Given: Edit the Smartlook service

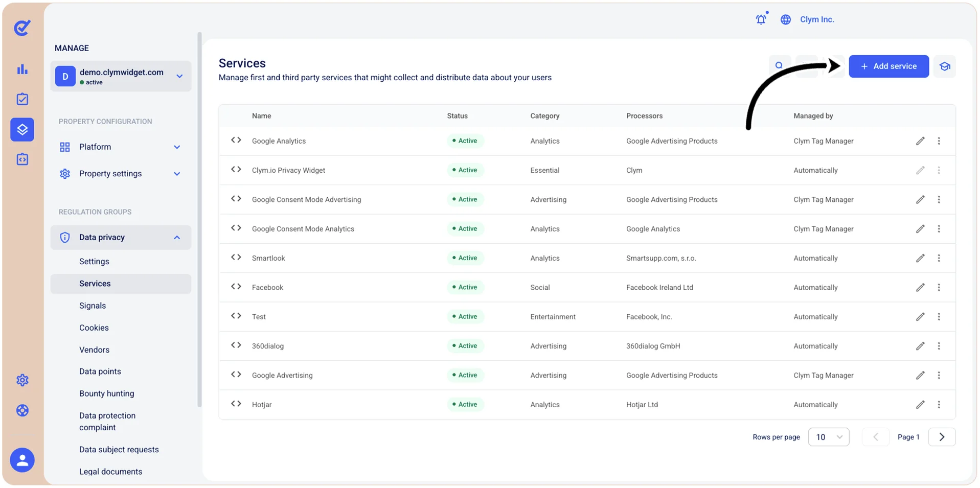Looking at the screenshot, I should click(x=920, y=258).
